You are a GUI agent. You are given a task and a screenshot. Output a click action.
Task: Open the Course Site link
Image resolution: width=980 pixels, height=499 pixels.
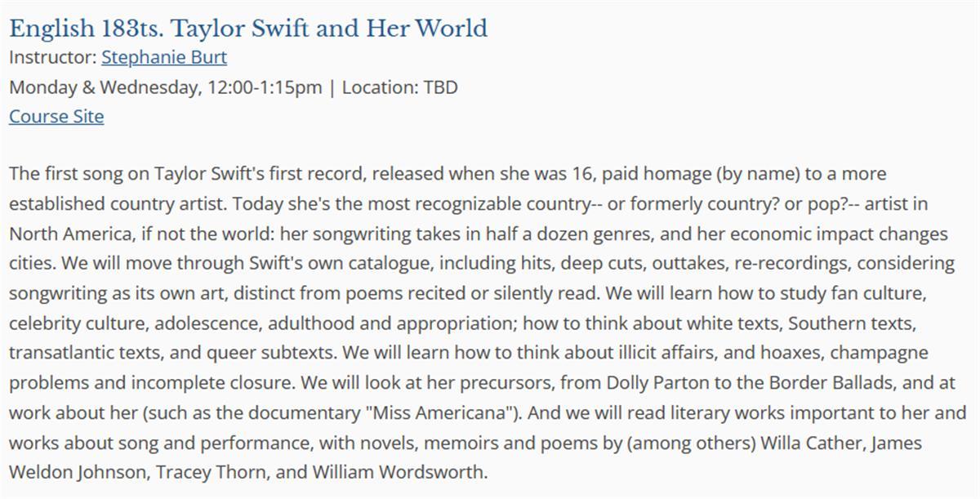pos(56,116)
